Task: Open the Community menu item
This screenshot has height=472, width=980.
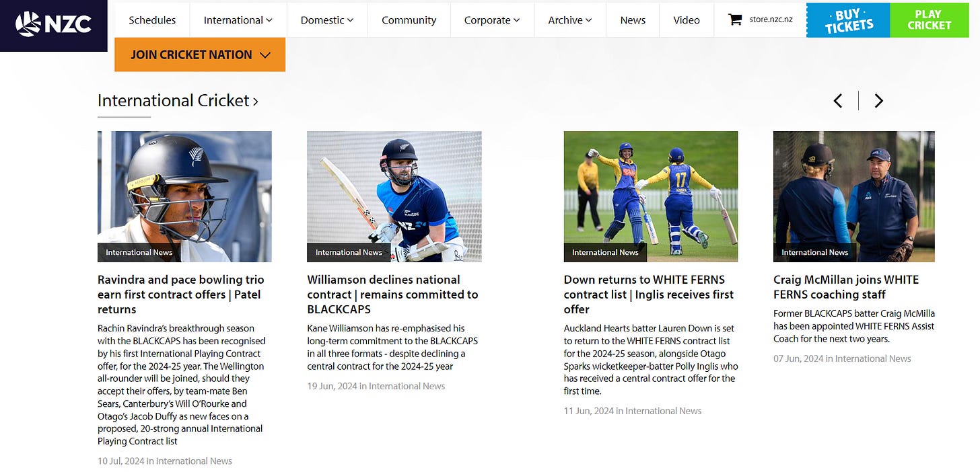Action: tap(409, 20)
